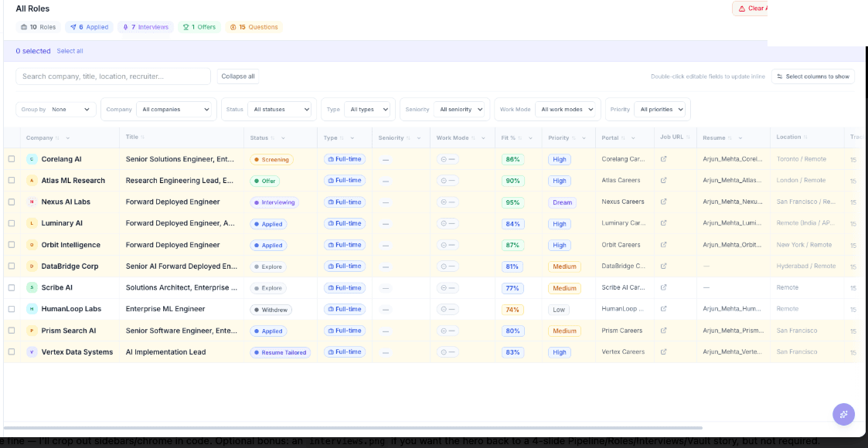Select the Corelang AI row checkbox

tap(12, 159)
